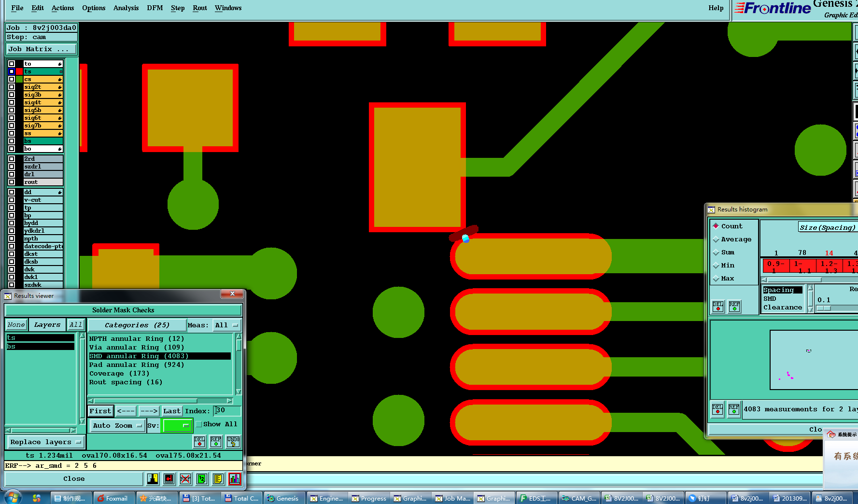Open the green Sv color dropdown
Screen dimensions: 858x504
click(x=177, y=426)
